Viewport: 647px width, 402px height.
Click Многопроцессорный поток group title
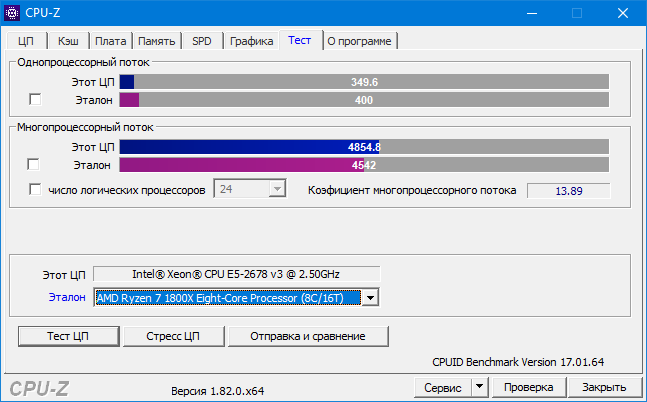pos(85,127)
